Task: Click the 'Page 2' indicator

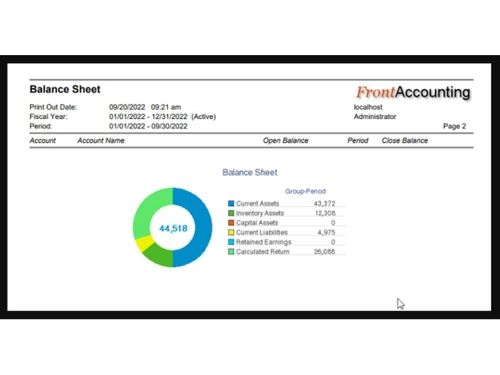Action: pos(454,126)
